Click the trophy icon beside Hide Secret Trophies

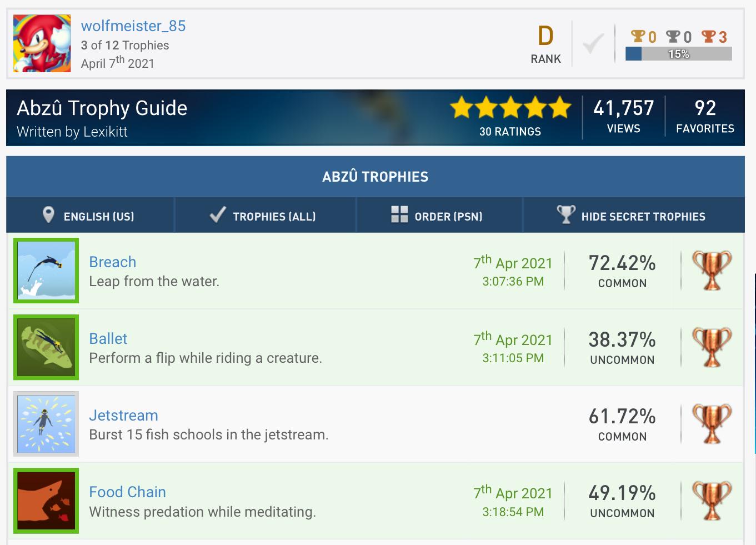tap(565, 214)
